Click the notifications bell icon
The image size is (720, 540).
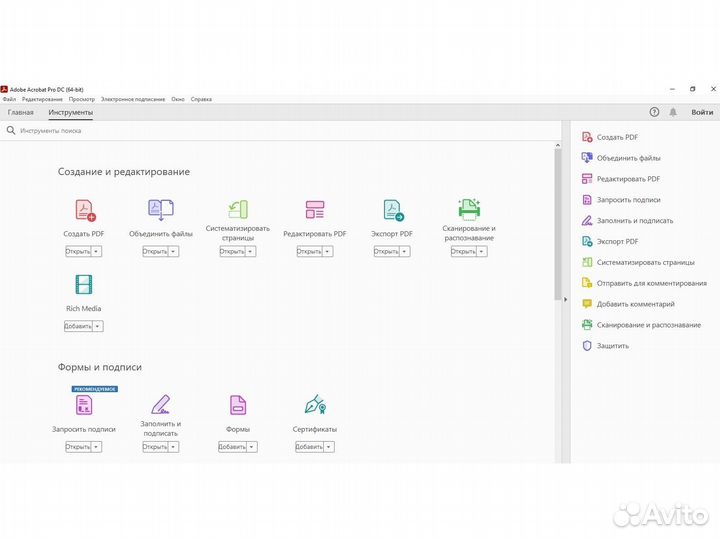pyautogui.click(x=673, y=112)
